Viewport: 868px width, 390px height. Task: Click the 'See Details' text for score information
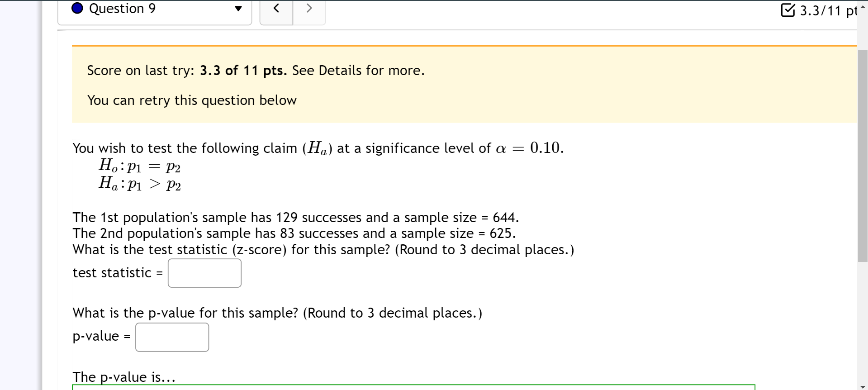pos(328,71)
